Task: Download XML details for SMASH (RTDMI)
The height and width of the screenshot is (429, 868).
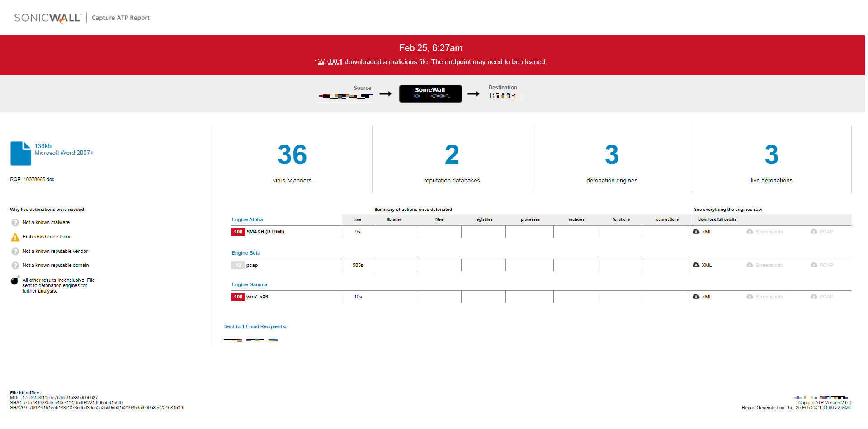Action: [x=707, y=232]
